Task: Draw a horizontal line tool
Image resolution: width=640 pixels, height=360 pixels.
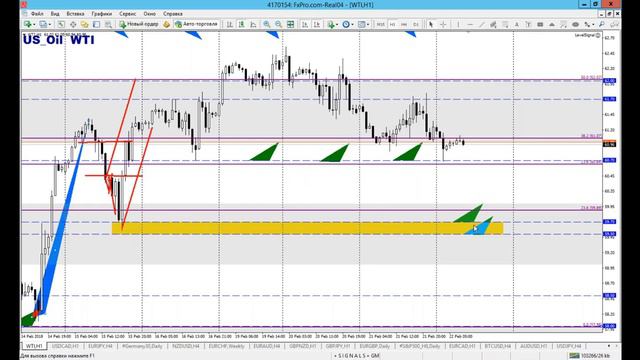Action: (x=470, y=24)
